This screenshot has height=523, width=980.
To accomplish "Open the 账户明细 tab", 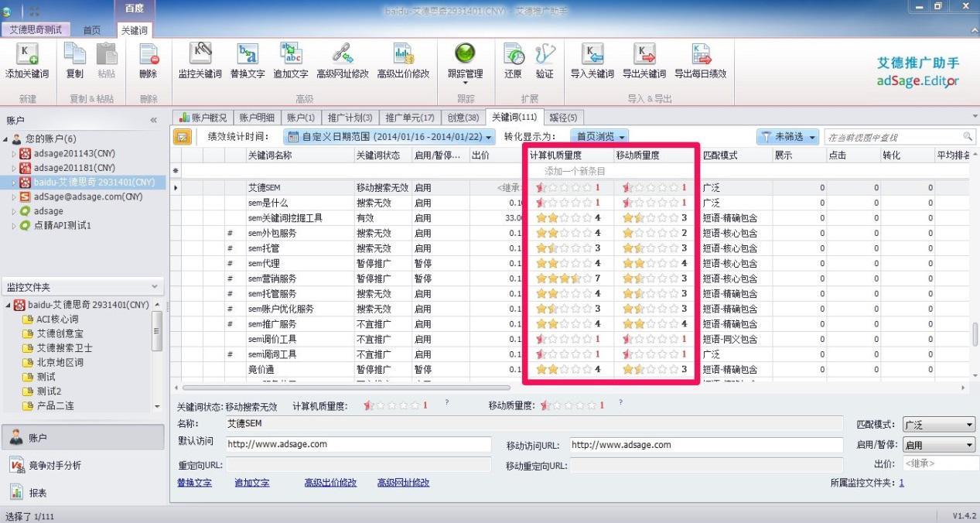I will [256, 118].
